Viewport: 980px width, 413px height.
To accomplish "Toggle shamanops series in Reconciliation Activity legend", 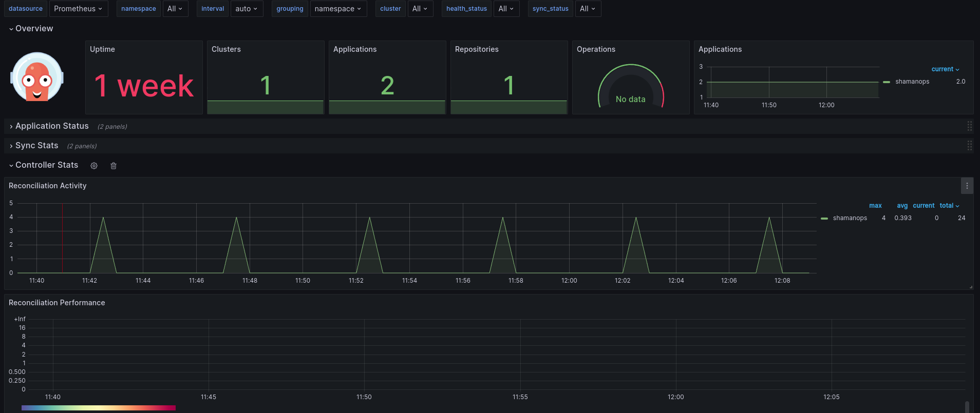I will point(850,218).
